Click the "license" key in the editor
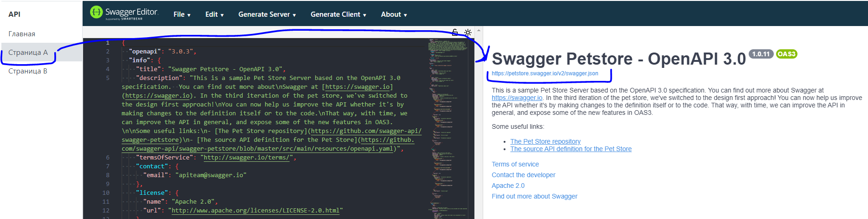 pos(152,193)
